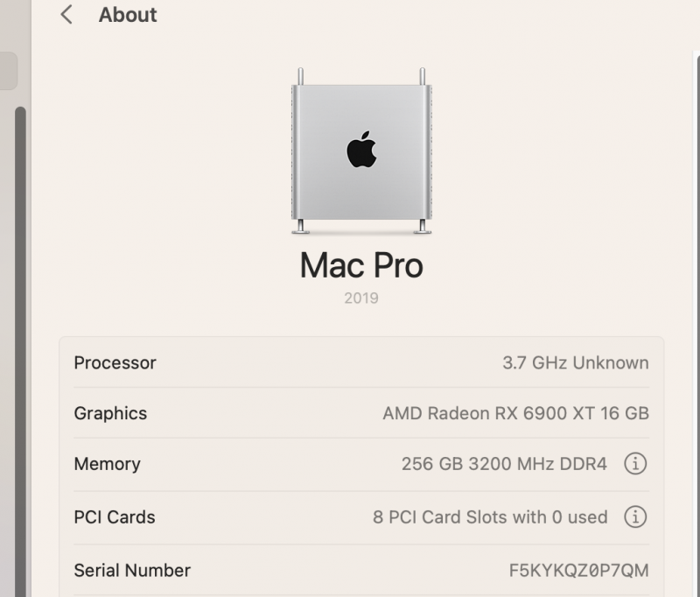This screenshot has height=597, width=700.
Task: Click the Apple logo on the Mac Pro
Action: (361, 151)
